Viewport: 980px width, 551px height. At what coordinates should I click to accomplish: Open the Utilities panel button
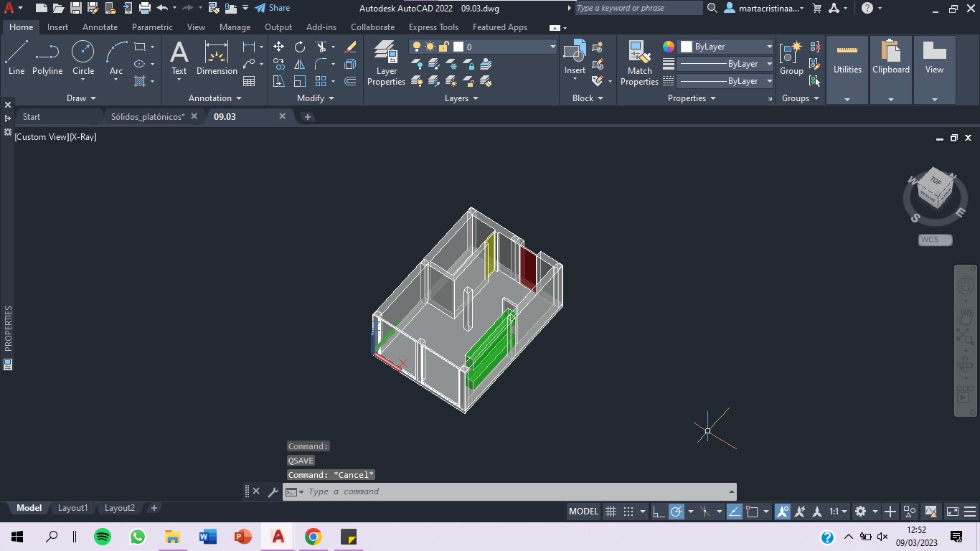(847, 70)
